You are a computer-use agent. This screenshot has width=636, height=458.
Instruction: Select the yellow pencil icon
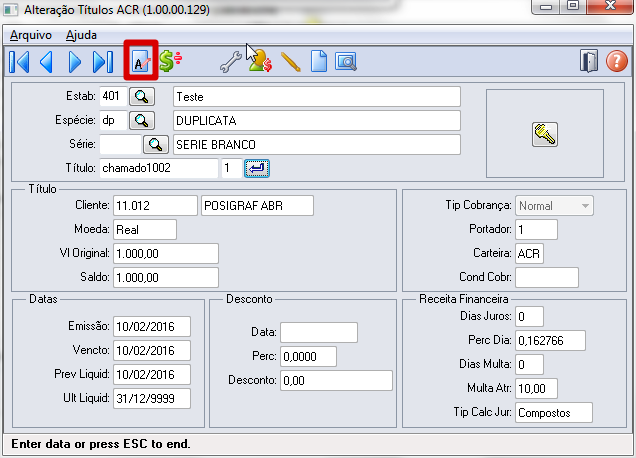(290, 62)
